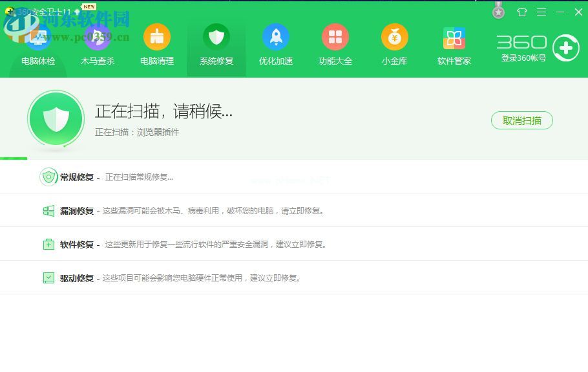The height and width of the screenshot is (372, 588).
Task: Select the 软件修复 row label
Action: coord(77,245)
